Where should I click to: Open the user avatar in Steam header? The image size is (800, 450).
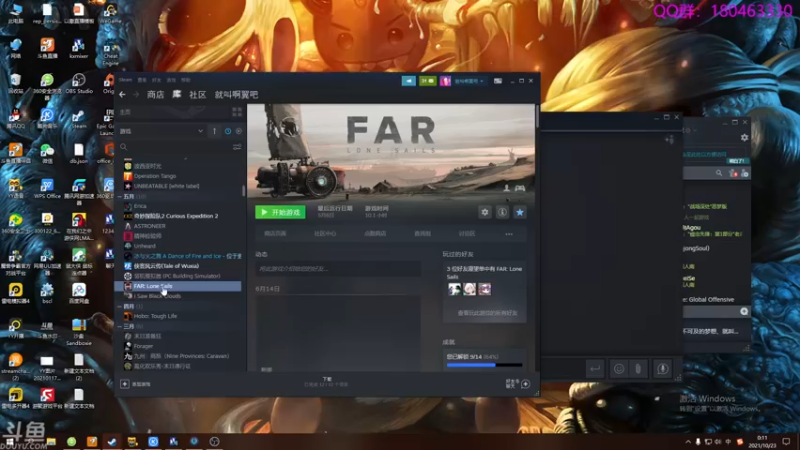click(445, 81)
